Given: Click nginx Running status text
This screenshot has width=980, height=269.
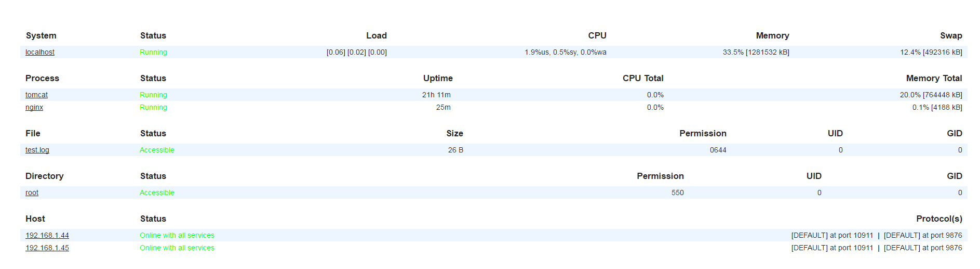Looking at the screenshot, I should (153, 107).
